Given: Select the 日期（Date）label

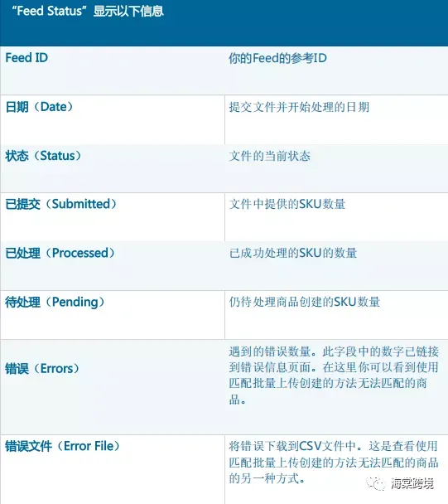Looking at the screenshot, I should (39, 107).
